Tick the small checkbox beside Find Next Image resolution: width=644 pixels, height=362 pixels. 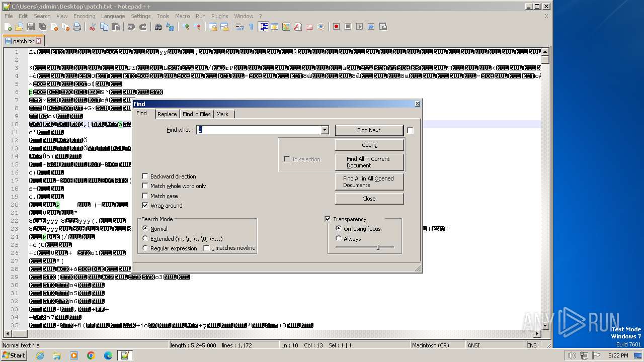tap(410, 130)
